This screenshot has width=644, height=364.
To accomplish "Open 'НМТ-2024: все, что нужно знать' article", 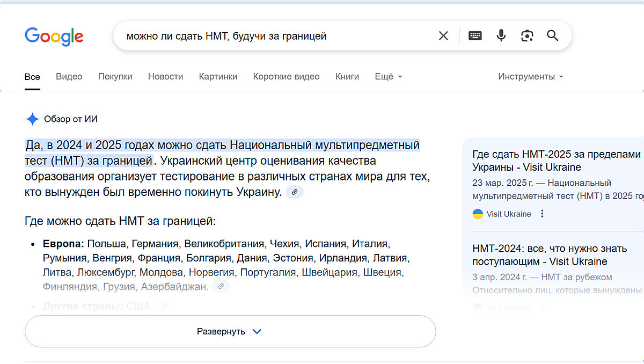I will coord(549,255).
